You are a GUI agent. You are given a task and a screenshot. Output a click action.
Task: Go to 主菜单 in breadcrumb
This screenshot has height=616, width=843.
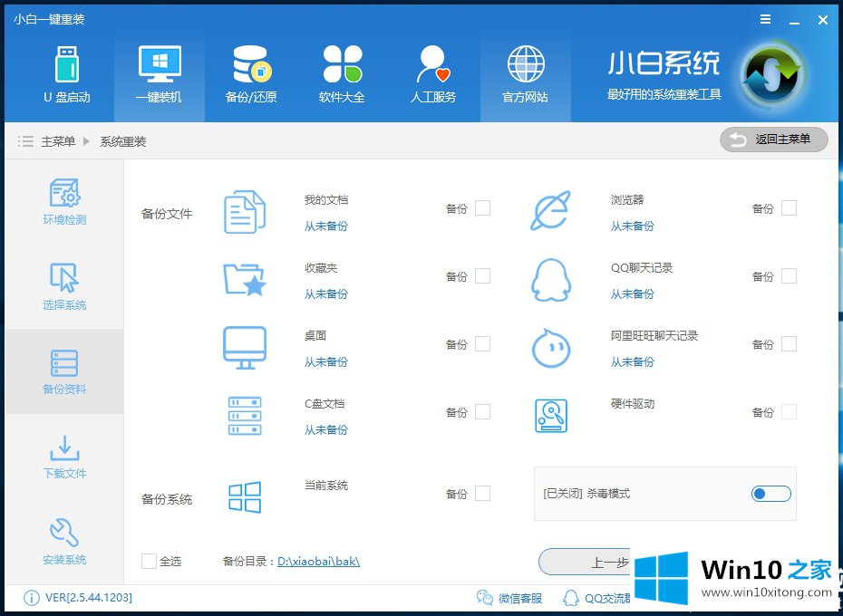point(58,141)
